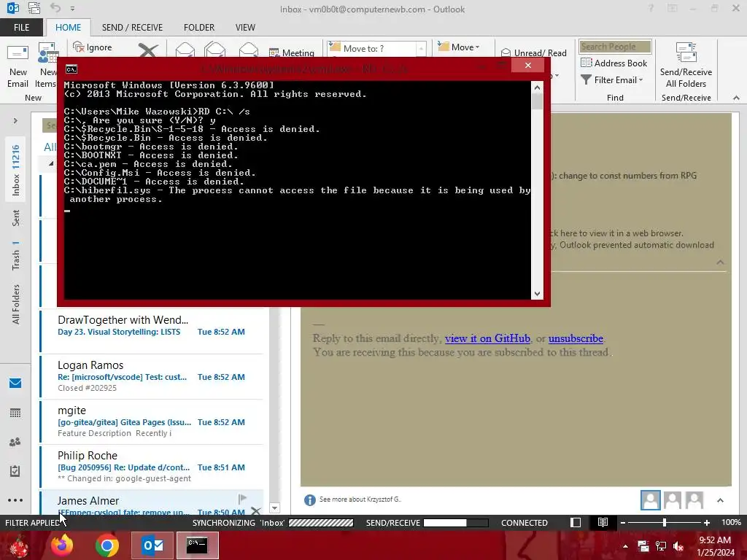Image resolution: width=747 pixels, height=560 pixels.
Task: Open Calendar view in navigation bar
Action: tap(15, 413)
